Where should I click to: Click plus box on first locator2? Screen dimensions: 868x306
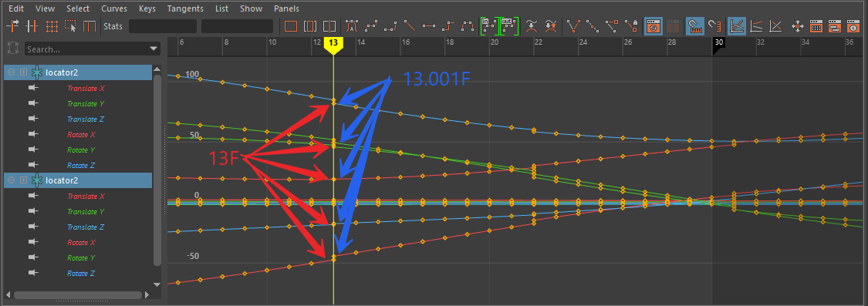pos(23,72)
